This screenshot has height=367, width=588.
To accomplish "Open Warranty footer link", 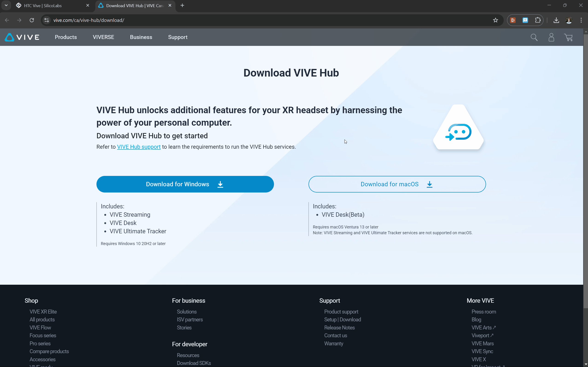I will click(334, 343).
